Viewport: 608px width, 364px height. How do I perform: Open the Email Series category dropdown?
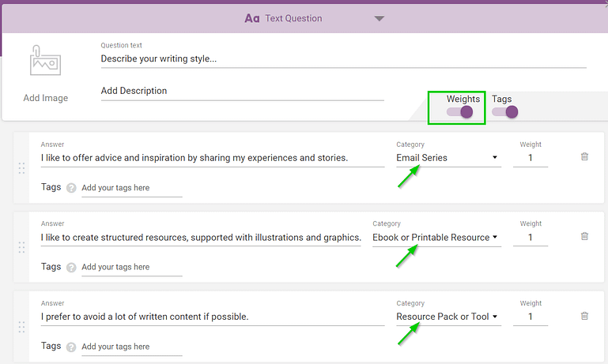point(448,158)
